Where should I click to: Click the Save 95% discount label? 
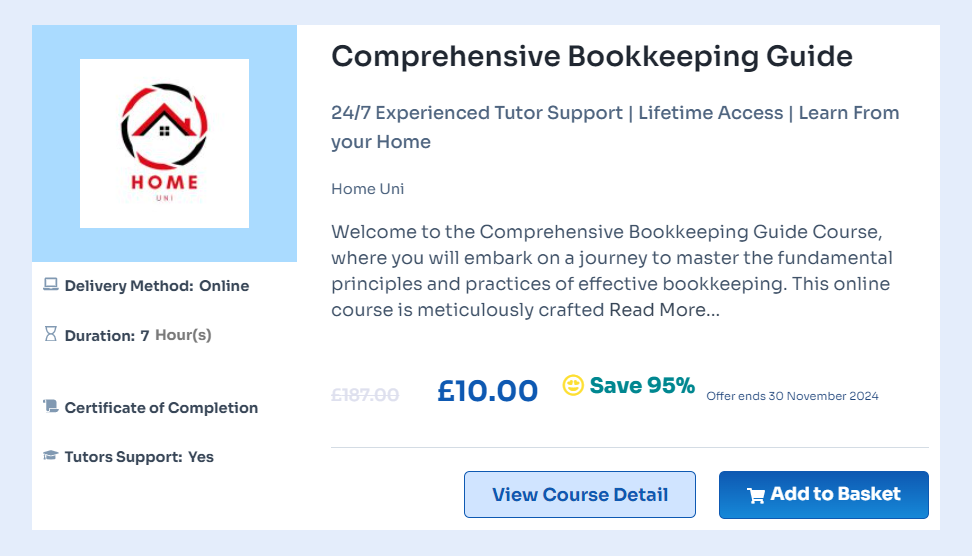(642, 386)
